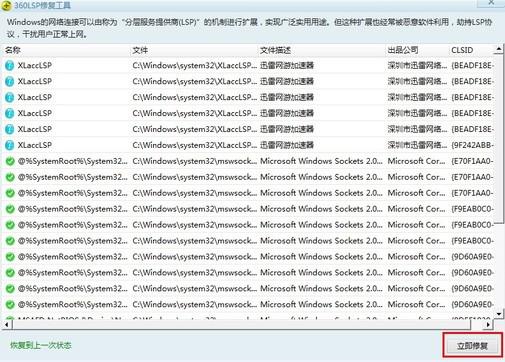Click the 出品公司 column header
Image resolution: width=505 pixels, height=362 pixels.
tap(416, 50)
